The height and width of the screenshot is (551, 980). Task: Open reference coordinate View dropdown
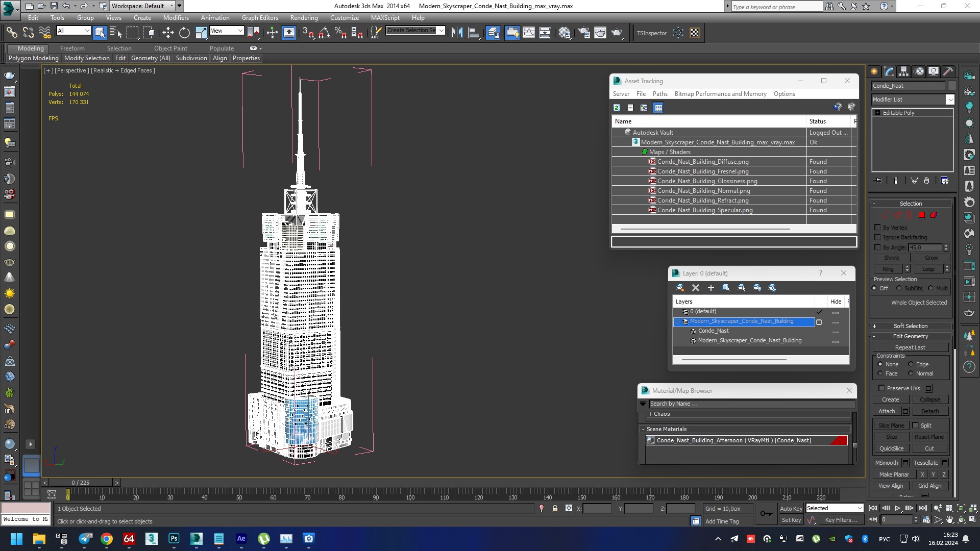pos(227,31)
